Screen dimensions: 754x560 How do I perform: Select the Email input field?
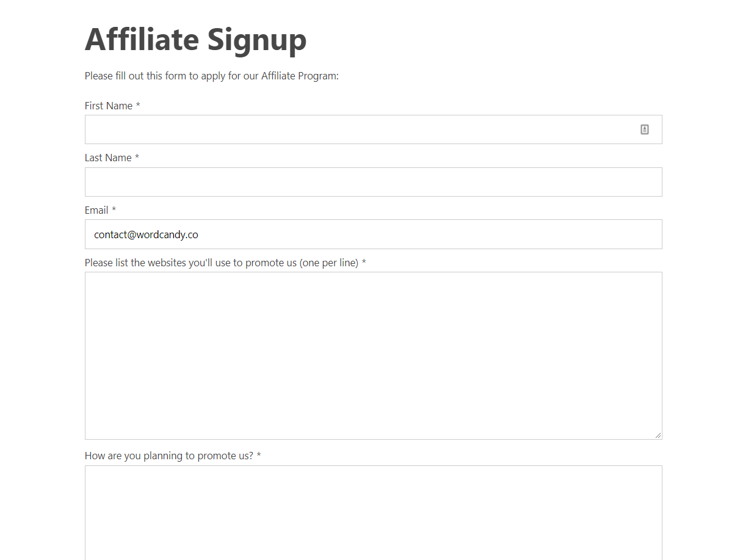(427, 235)
